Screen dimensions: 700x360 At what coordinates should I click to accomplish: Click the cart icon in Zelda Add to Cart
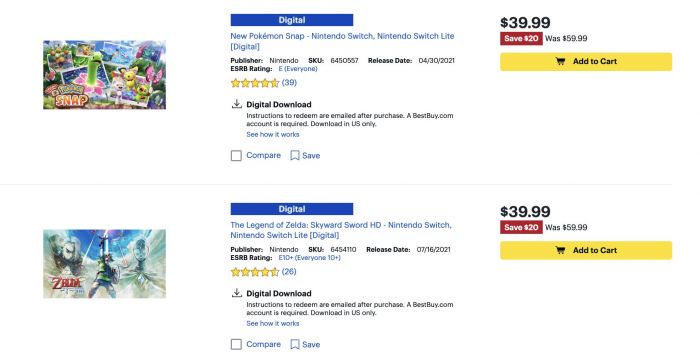coord(560,251)
